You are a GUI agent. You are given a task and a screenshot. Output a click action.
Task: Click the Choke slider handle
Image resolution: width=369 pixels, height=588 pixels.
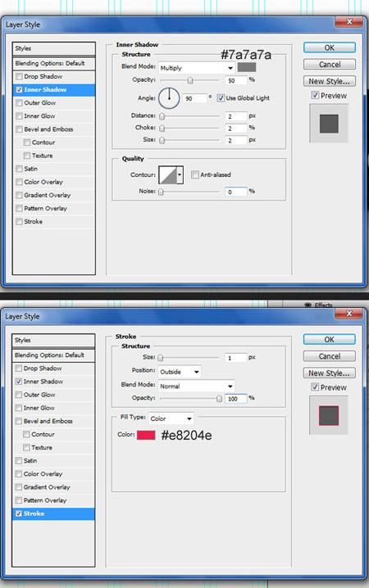pyautogui.click(x=162, y=129)
